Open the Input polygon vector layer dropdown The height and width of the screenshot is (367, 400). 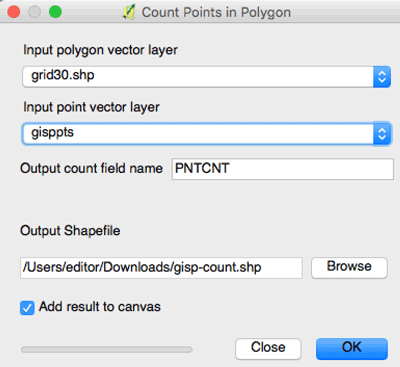pos(206,77)
